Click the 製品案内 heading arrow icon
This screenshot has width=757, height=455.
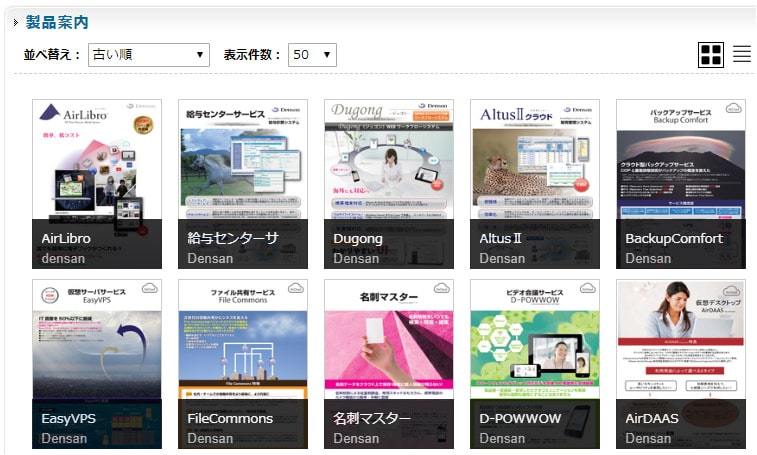(15, 22)
